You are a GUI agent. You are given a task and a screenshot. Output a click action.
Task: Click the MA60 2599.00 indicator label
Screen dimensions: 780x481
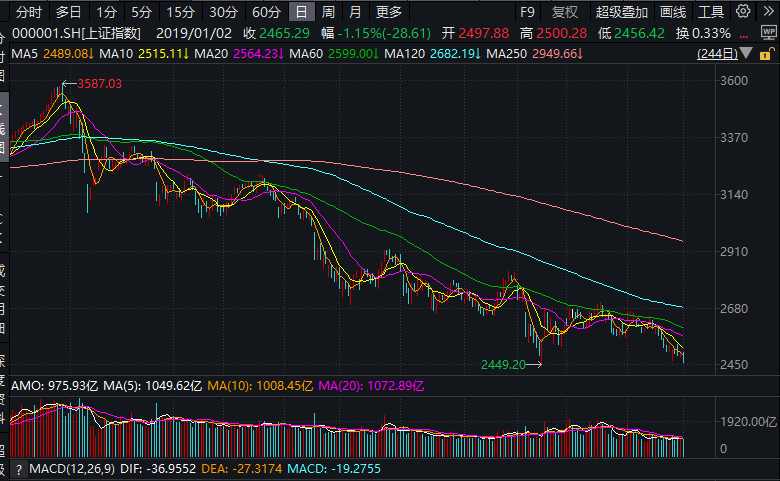(334, 54)
